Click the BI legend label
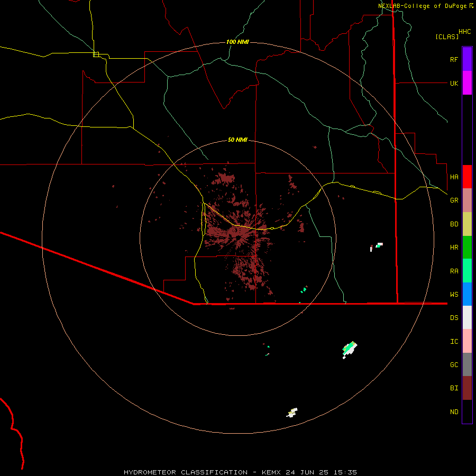Screen dimensions: 476x476 [454, 388]
